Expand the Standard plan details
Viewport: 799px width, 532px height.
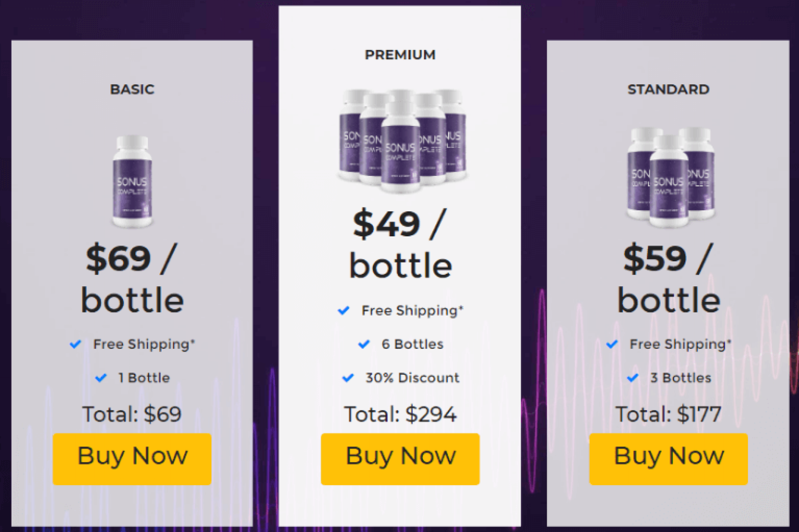pos(668,89)
